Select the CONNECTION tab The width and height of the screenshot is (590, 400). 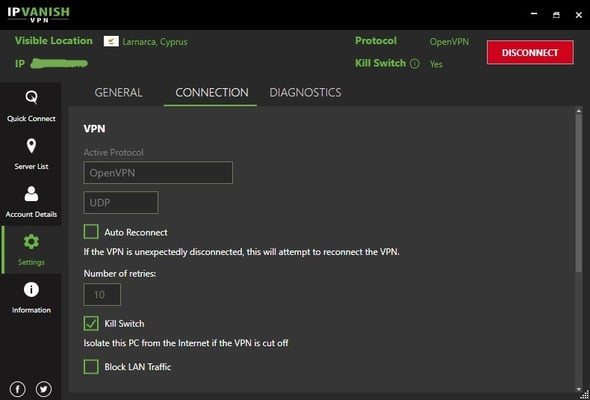211,93
